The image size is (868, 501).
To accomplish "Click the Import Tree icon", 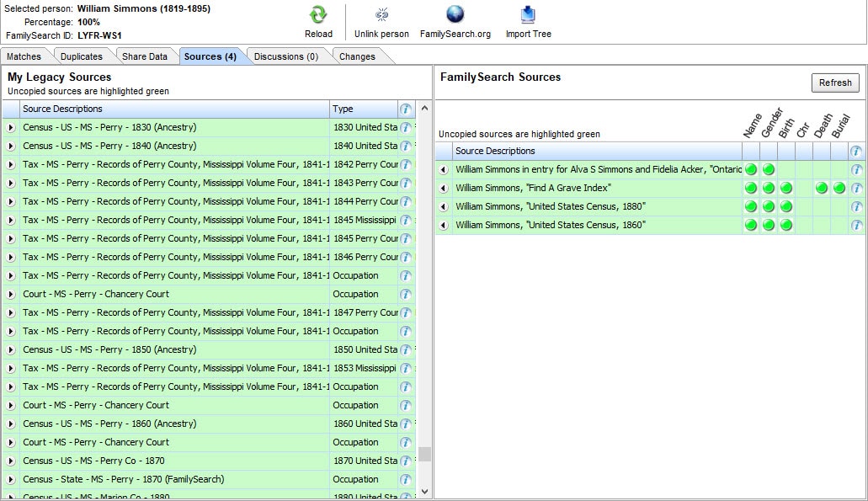I will 528,14.
